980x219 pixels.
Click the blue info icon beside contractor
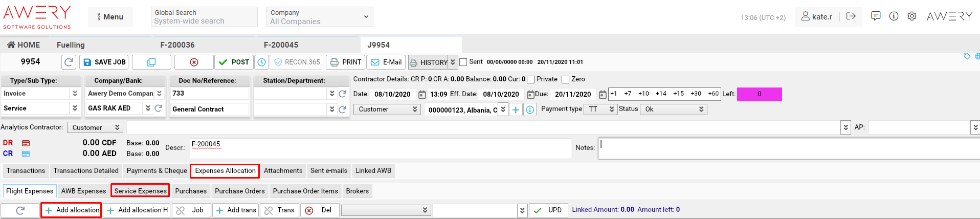click(x=530, y=109)
